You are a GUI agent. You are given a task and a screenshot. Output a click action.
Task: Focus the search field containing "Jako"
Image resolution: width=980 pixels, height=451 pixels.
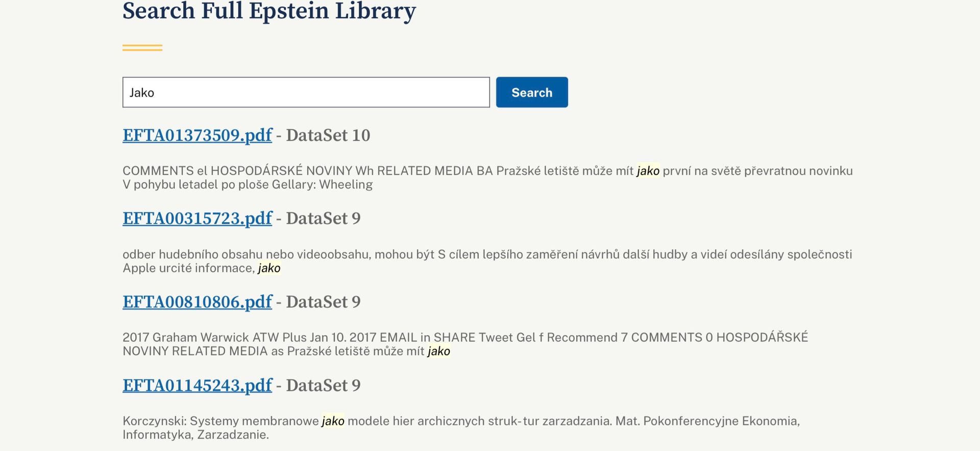point(306,92)
